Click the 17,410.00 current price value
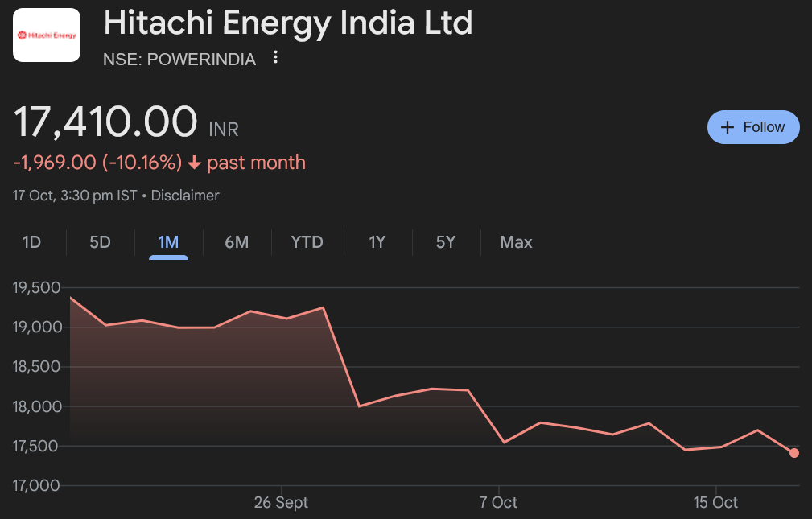The image size is (812, 519). pyautogui.click(x=105, y=123)
